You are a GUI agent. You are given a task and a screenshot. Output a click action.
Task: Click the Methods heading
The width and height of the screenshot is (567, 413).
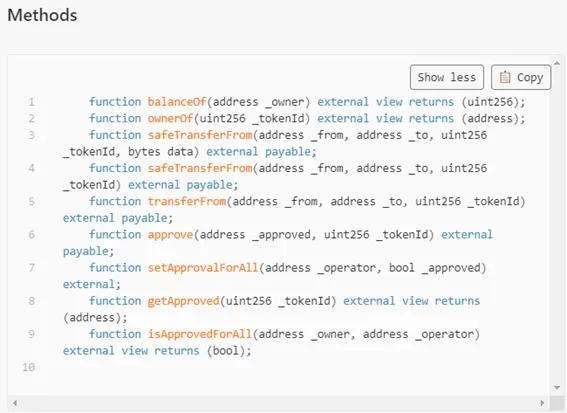42,15
